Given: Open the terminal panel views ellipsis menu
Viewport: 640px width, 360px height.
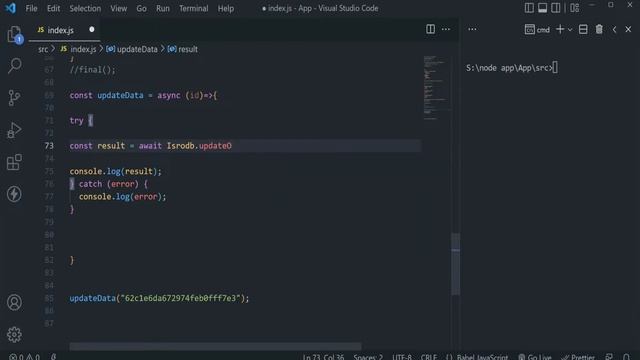Looking at the screenshot, I should click(x=472, y=29).
